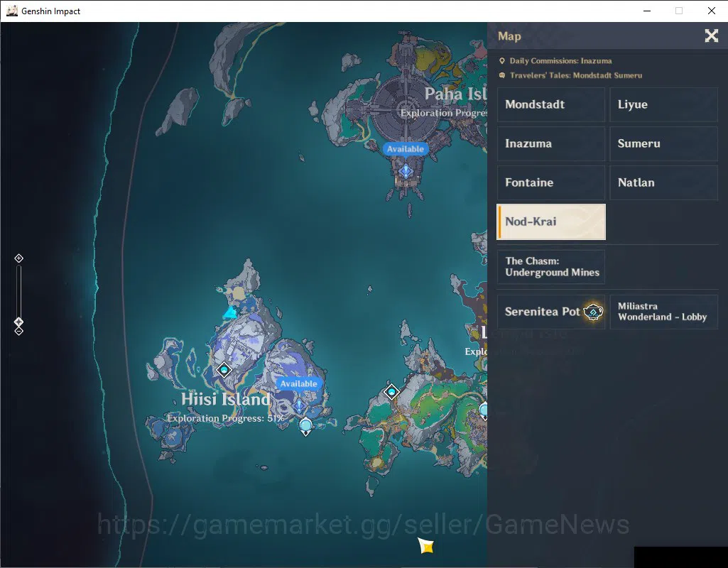Click the Hiisi Island name label

point(226,399)
